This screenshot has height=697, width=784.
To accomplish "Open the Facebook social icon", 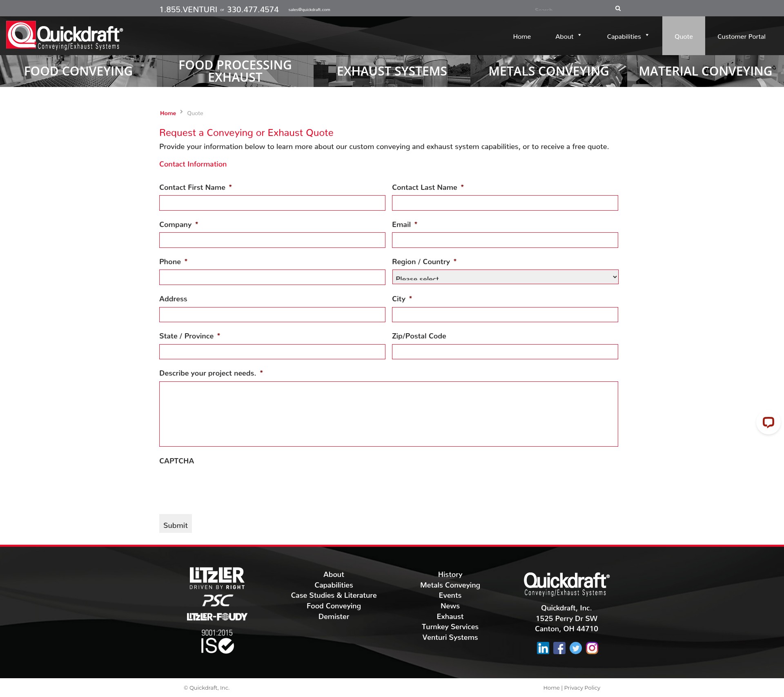I will click(559, 648).
